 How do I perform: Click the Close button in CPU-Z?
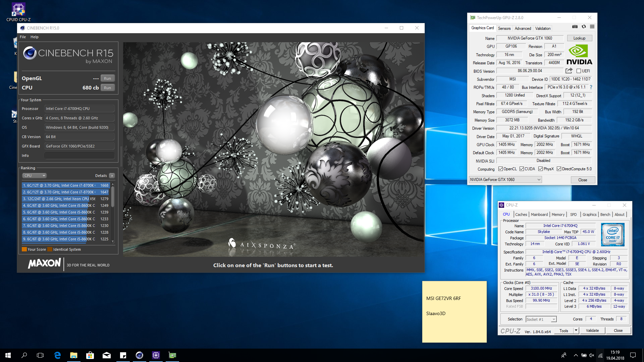click(618, 330)
